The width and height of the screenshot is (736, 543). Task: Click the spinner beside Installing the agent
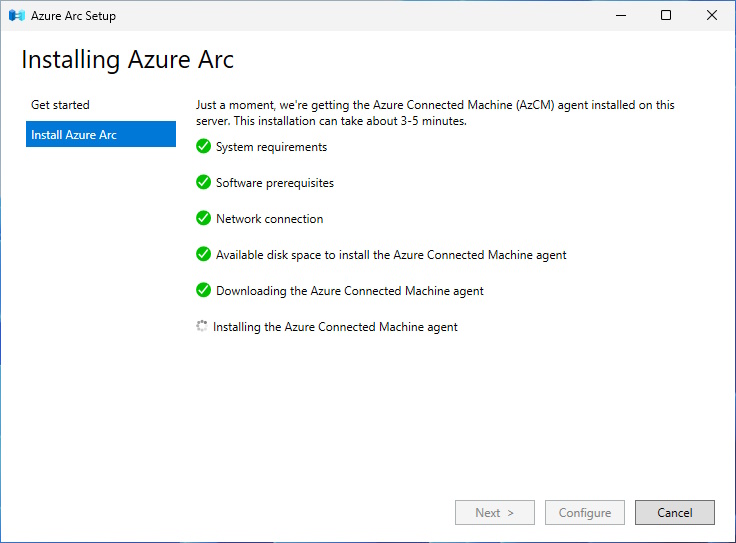(202, 326)
